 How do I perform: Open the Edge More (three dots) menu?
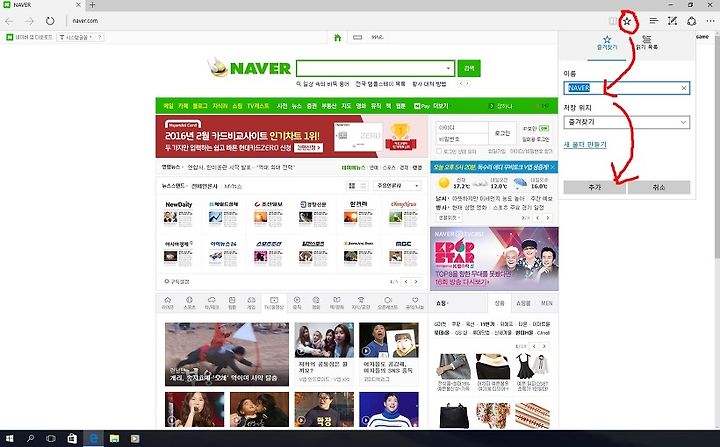tap(710, 21)
